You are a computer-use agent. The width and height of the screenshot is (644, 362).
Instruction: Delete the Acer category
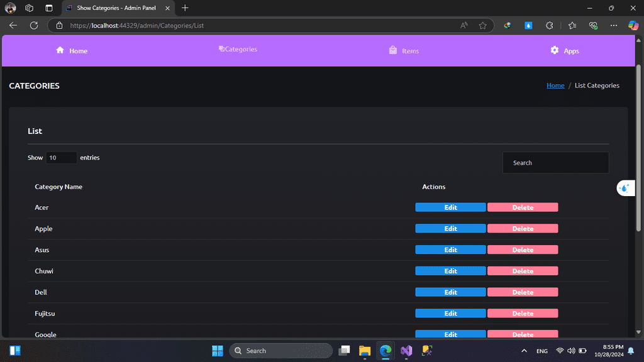point(523,207)
